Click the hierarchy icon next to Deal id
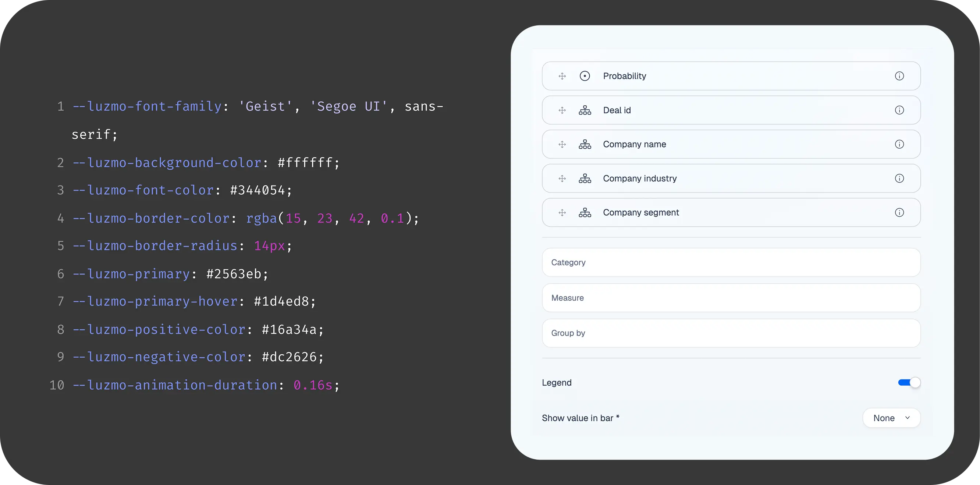Image resolution: width=980 pixels, height=485 pixels. (585, 110)
